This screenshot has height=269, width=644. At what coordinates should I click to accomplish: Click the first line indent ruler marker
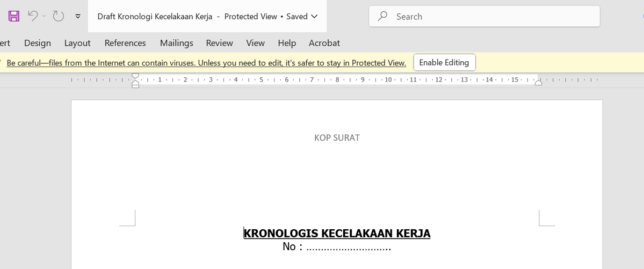point(135,76)
